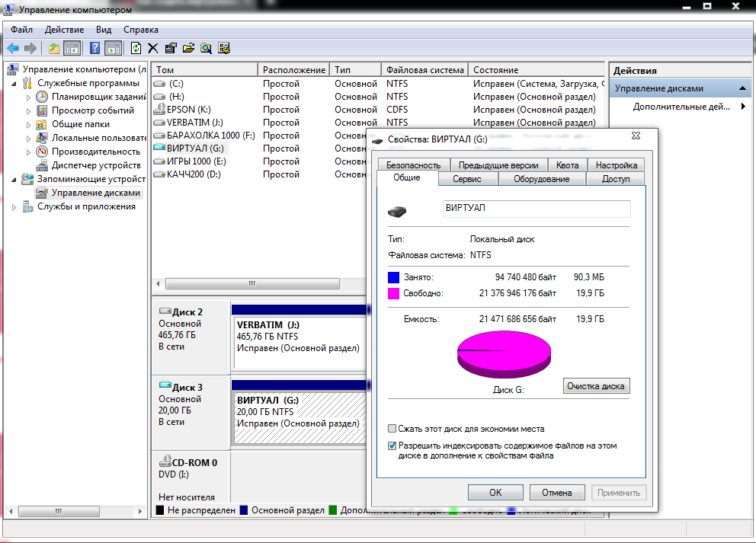The width and height of the screenshot is (756, 543).
Task: Click the Диспетчер устройств icon
Action: click(x=42, y=165)
